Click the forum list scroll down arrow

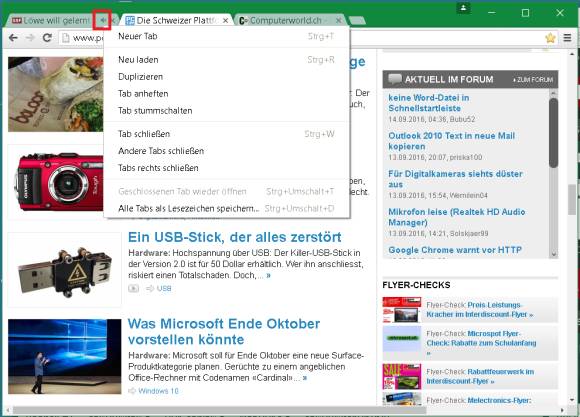pos(553,254)
